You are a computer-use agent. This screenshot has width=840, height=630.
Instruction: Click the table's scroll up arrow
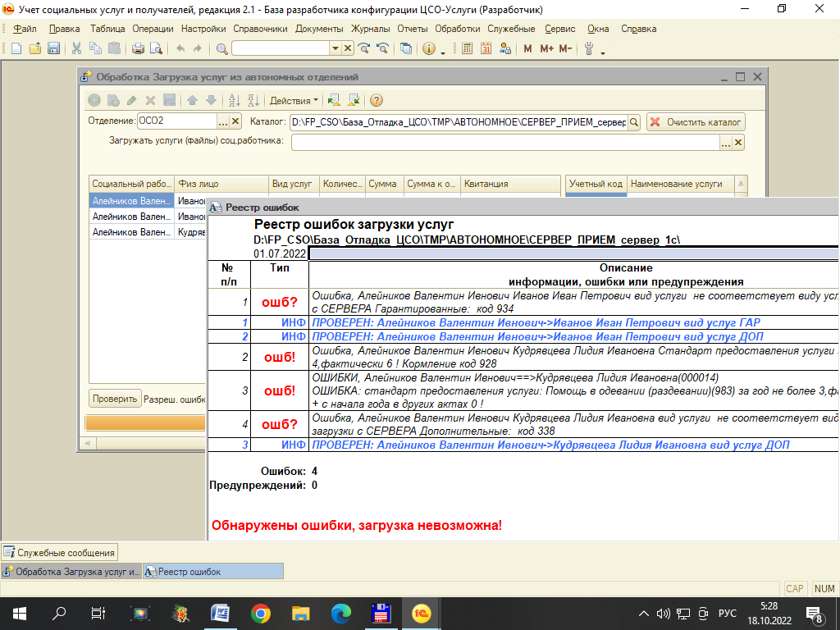(741, 184)
